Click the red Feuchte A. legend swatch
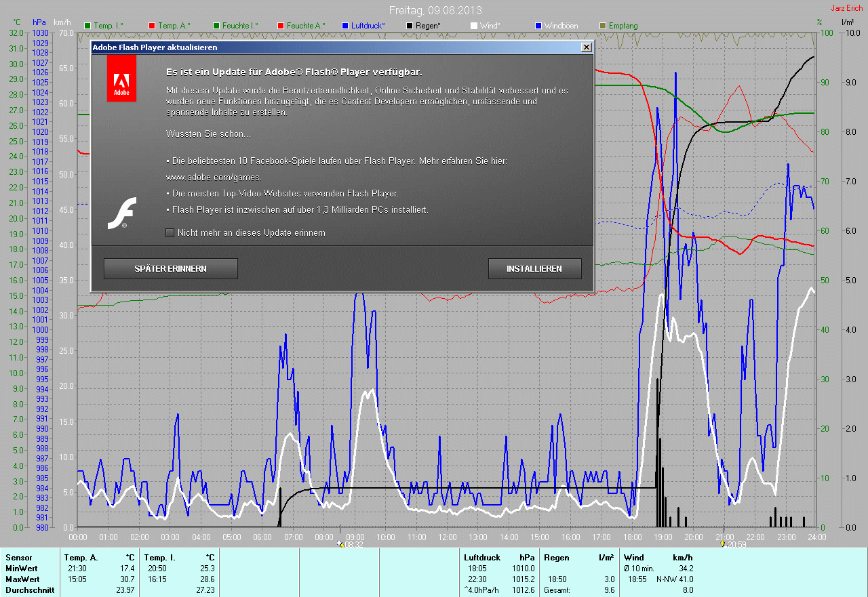This screenshot has width=868, height=597. (281, 26)
